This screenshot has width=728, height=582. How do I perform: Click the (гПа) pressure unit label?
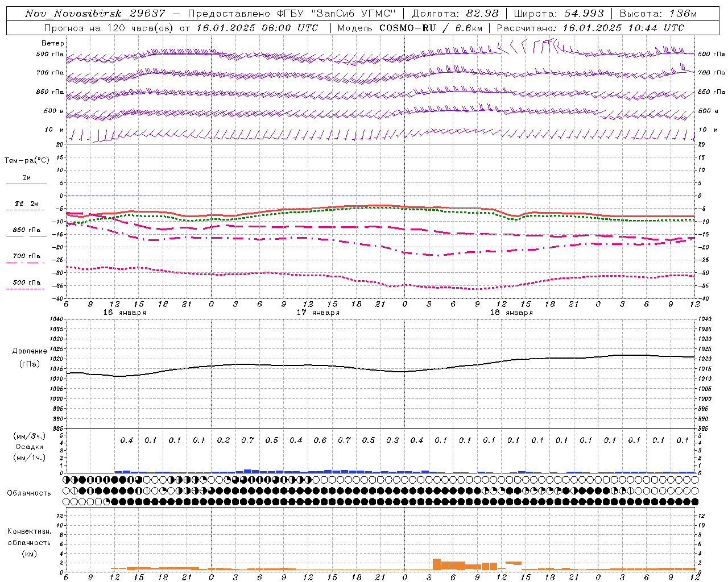[x=30, y=364]
